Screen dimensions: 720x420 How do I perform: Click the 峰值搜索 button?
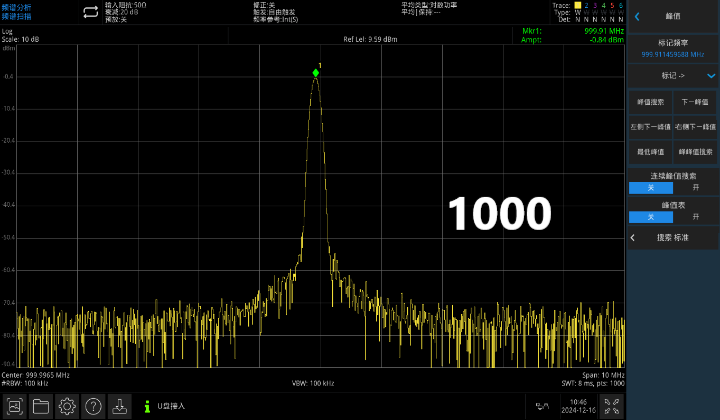pyautogui.click(x=650, y=102)
